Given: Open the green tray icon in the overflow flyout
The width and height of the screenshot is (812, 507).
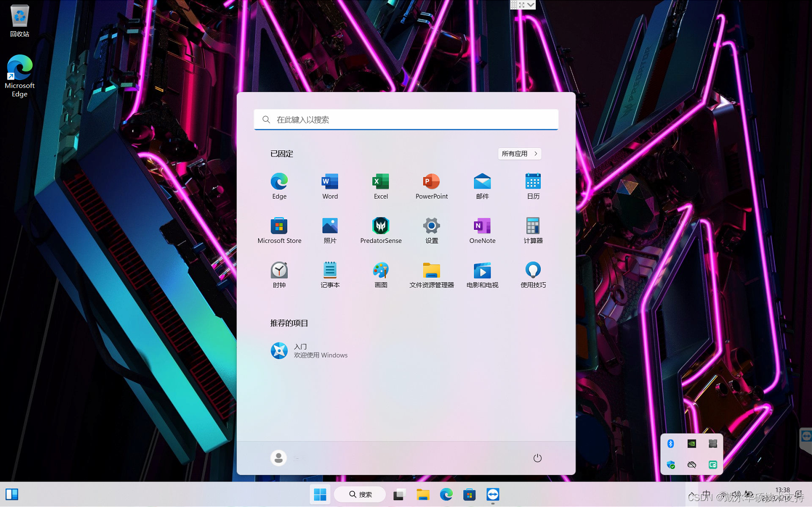Looking at the screenshot, I should (x=713, y=465).
